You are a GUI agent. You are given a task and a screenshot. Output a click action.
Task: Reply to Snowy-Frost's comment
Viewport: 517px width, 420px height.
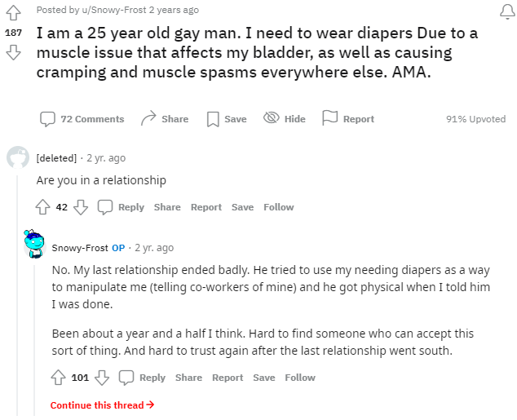click(143, 378)
